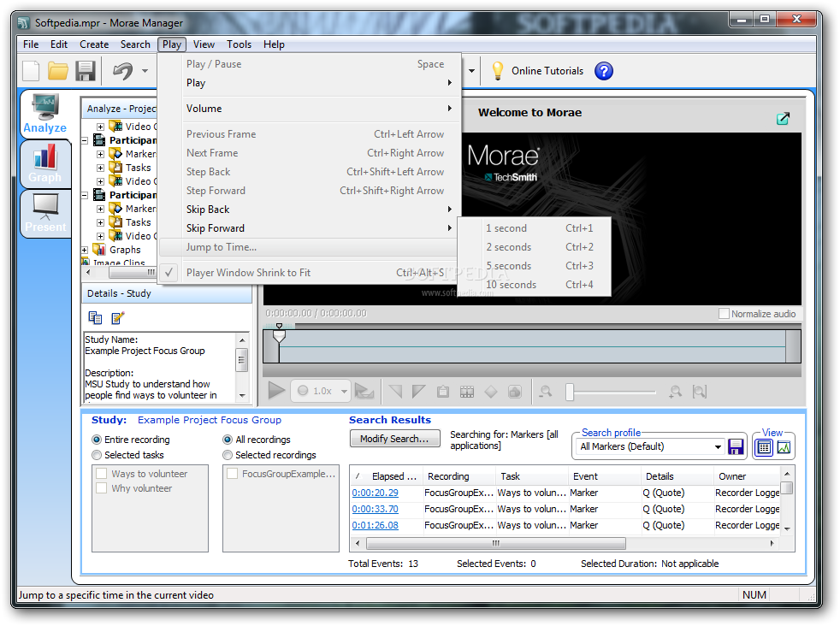Viewport: 840px width, 626px height.
Task: Check the Why volunteer checkbox
Action: 101,488
